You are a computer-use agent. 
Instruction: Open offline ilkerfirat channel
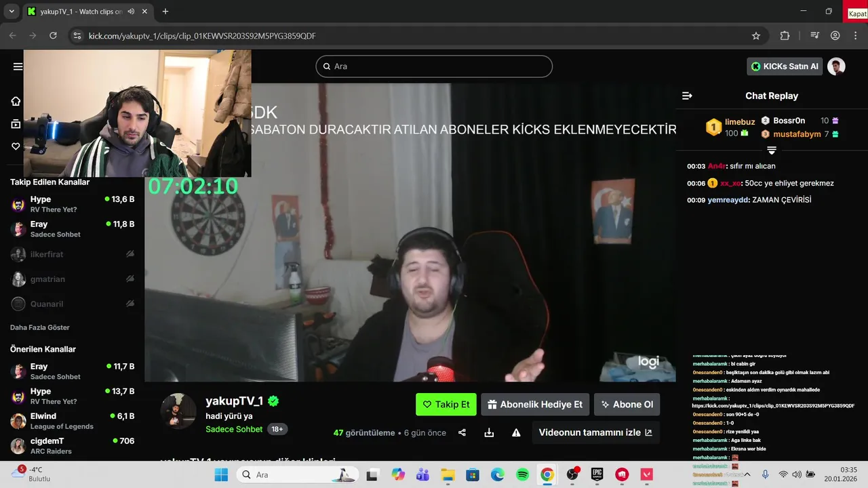tap(72, 254)
